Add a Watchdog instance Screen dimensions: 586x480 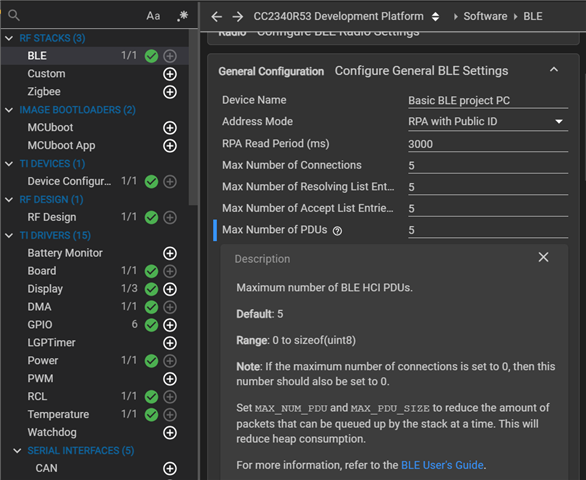click(170, 433)
